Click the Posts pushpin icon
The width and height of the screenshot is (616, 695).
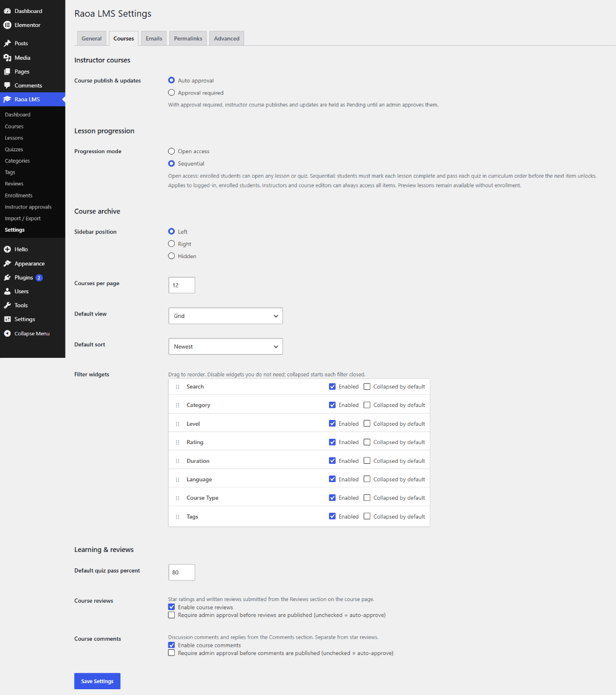[x=7, y=43]
